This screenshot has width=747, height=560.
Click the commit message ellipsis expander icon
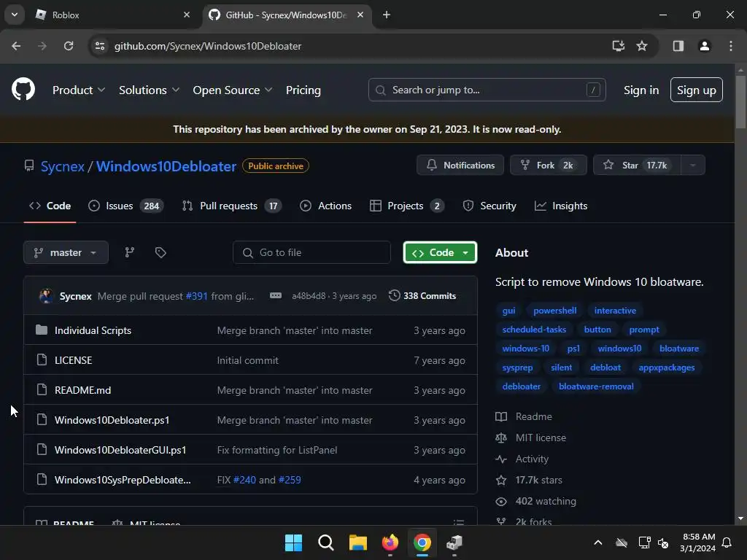tap(275, 296)
